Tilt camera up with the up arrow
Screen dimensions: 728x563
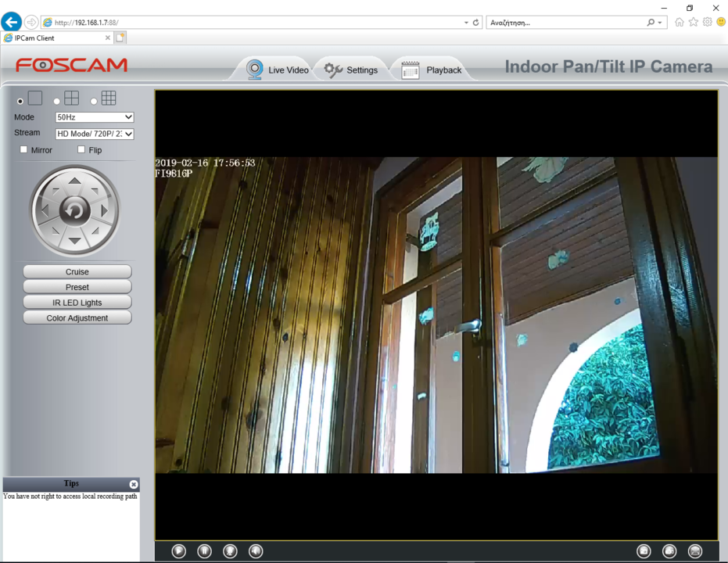click(x=75, y=181)
